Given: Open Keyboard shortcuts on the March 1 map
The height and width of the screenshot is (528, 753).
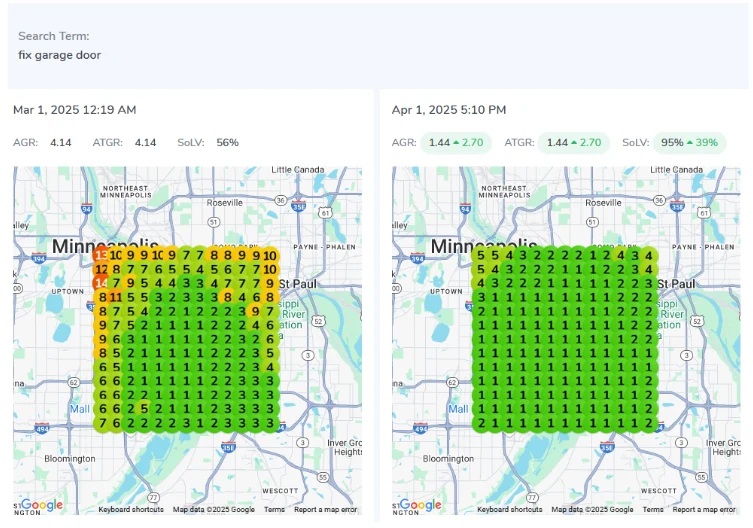Looking at the screenshot, I should coord(130,510).
